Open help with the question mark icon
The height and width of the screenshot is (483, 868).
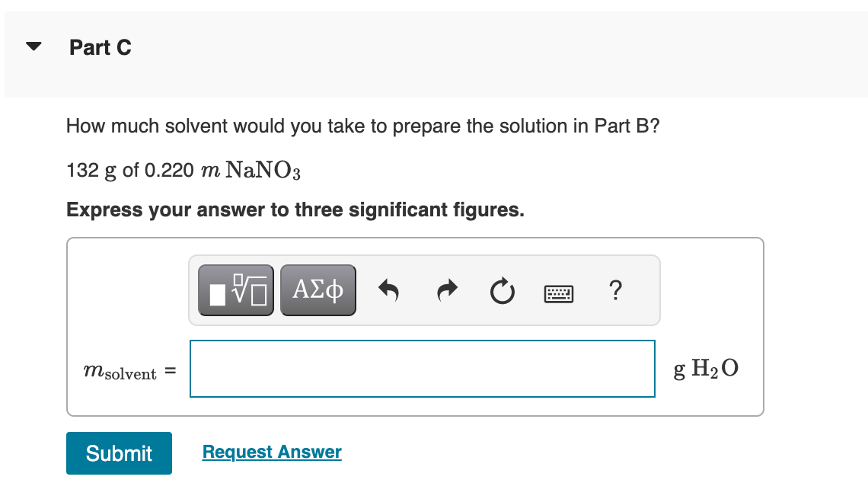click(614, 290)
